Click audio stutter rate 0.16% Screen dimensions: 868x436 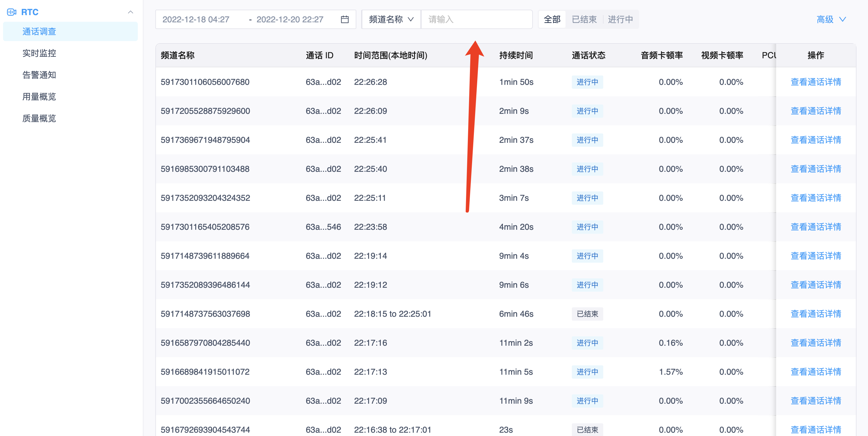pyautogui.click(x=671, y=343)
